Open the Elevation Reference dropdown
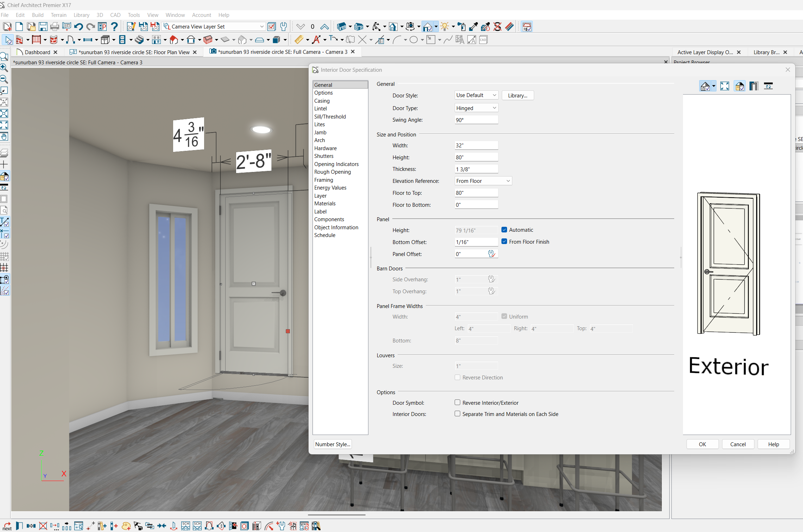The height and width of the screenshot is (532, 803). coord(483,181)
